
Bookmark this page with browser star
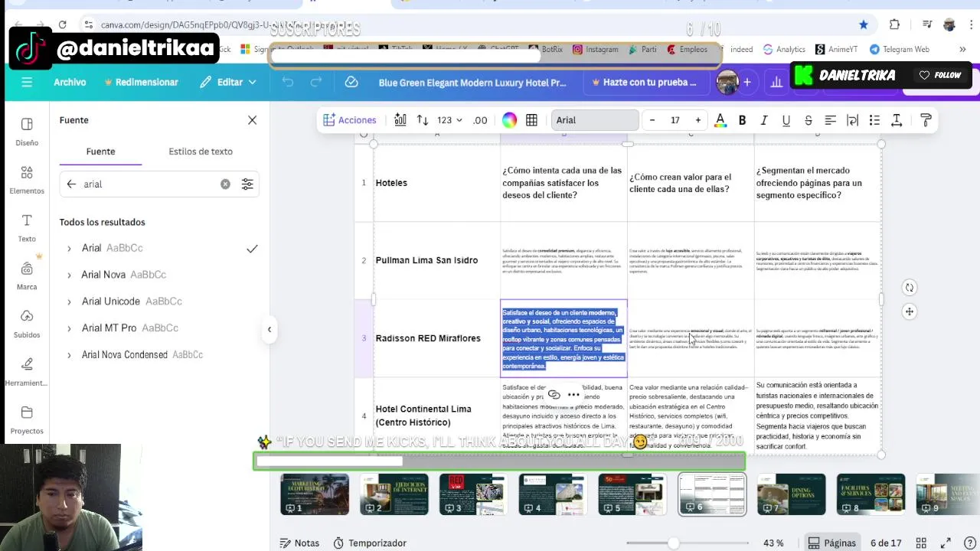click(864, 24)
